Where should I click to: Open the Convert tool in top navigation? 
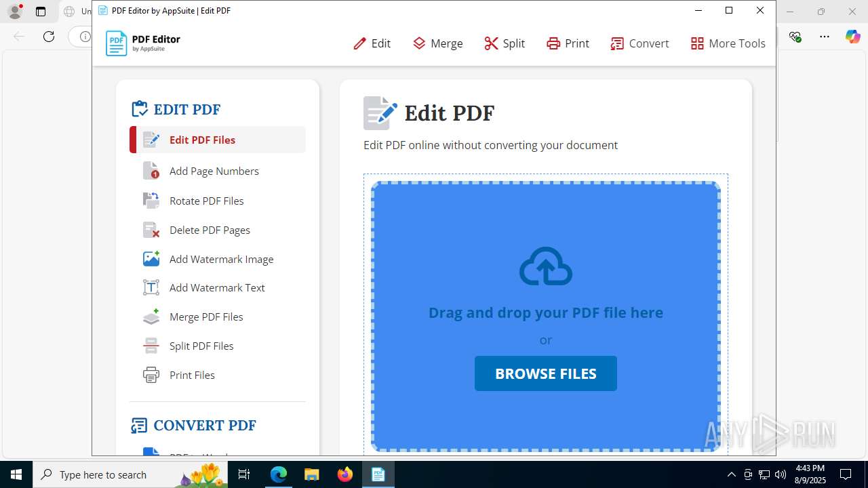pos(639,43)
